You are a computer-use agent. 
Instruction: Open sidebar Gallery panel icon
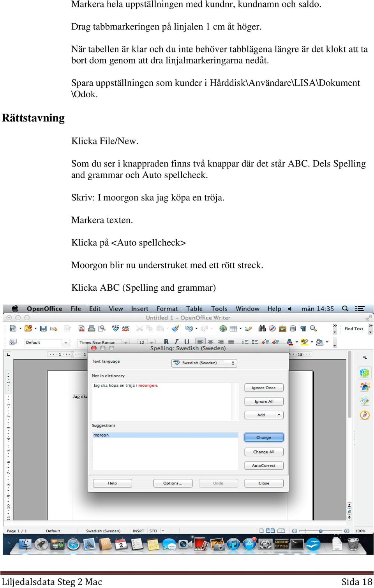click(x=365, y=400)
